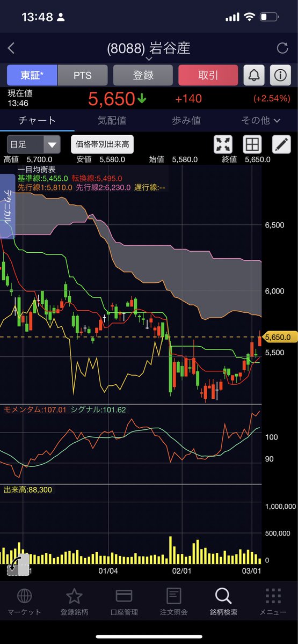Image resolution: width=298 pixels, height=644 pixels.
Task: Tap the 登録 button
Action: tap(143, 75)
